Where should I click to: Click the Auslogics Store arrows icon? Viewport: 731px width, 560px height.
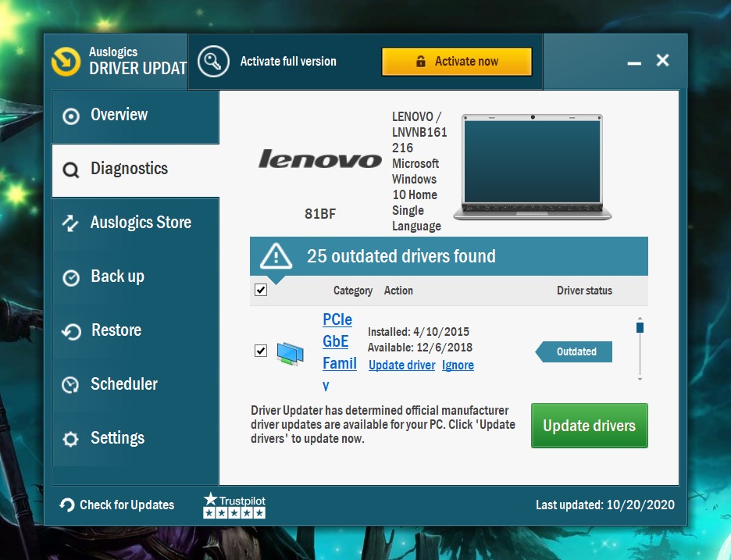[x=70, y=223]
